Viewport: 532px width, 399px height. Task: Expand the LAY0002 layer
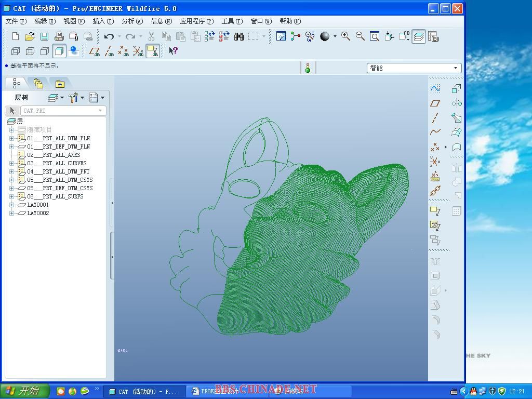tap(11, 213)
